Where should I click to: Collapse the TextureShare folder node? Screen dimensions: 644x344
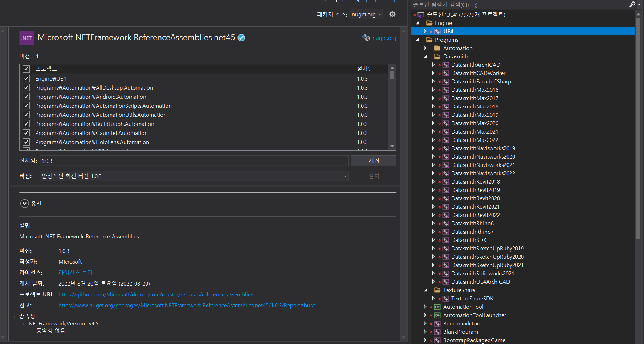[425, 290]
